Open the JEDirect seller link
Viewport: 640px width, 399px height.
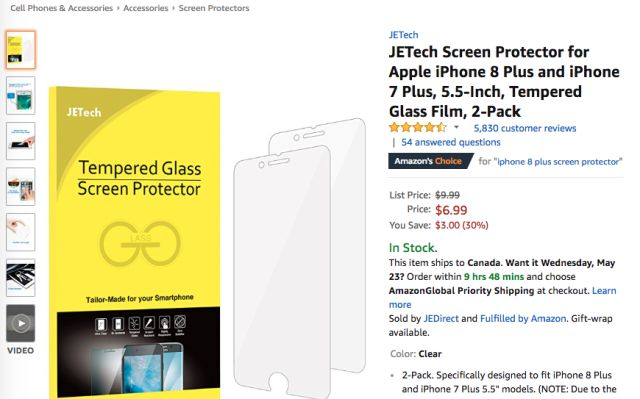[441, 319]
